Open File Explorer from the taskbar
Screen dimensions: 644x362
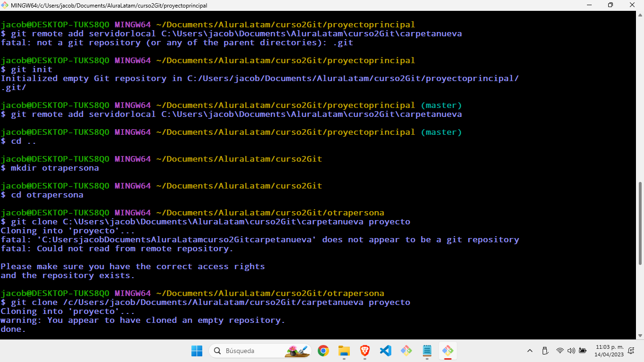tap(344, 351)
